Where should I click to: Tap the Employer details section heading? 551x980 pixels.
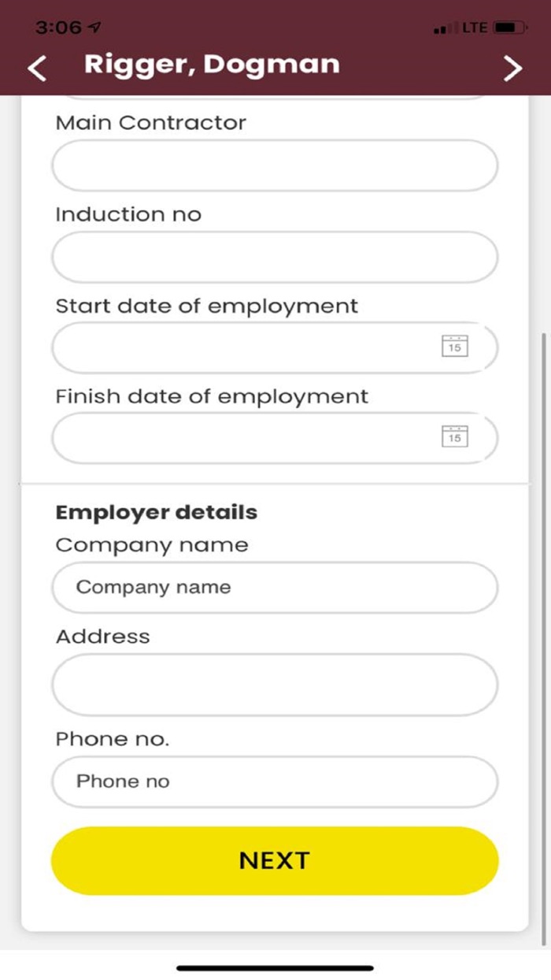point(155,512)
